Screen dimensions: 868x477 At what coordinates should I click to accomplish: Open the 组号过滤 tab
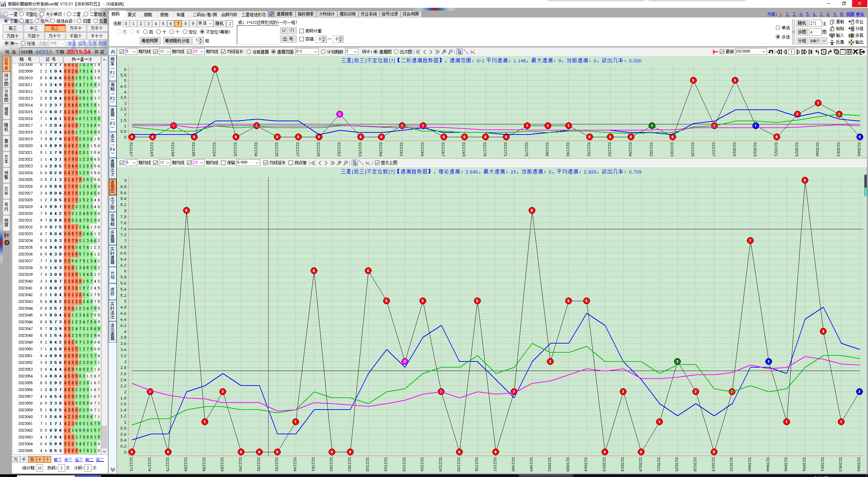coord(390,14)
